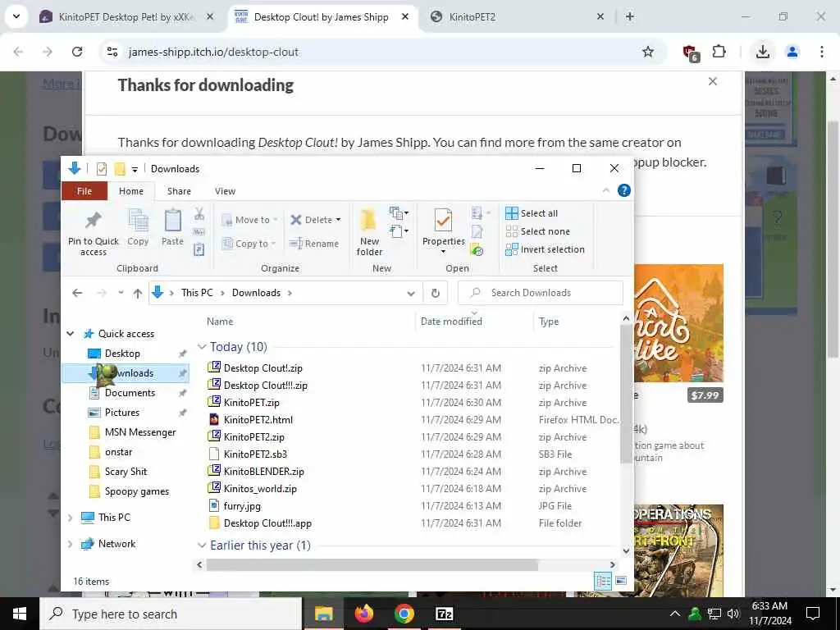Click the New folder icon
Viewport: 840px width, 630px height.
pos(369,221)
